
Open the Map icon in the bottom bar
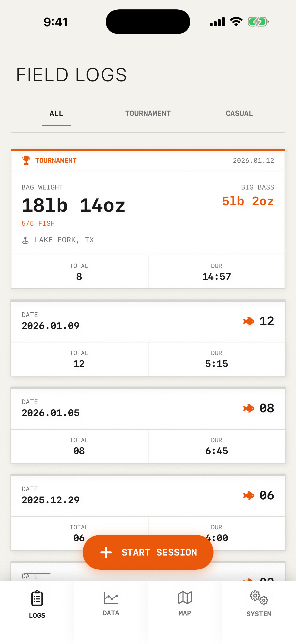[x=185, y=598]
